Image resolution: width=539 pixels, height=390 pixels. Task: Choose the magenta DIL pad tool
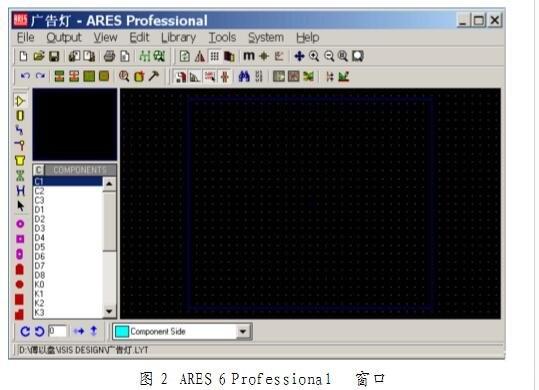(x=20, y=254)
